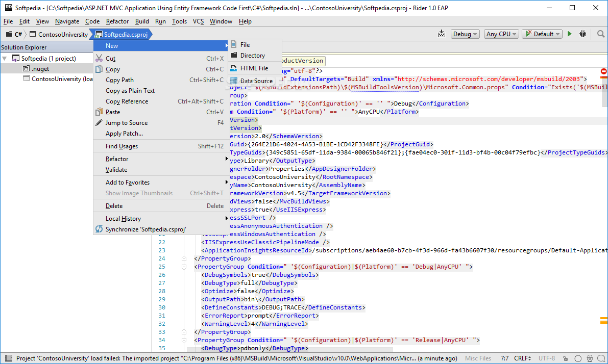Select the .nuget tree item
608x364 pixels.
pos(46,68)
